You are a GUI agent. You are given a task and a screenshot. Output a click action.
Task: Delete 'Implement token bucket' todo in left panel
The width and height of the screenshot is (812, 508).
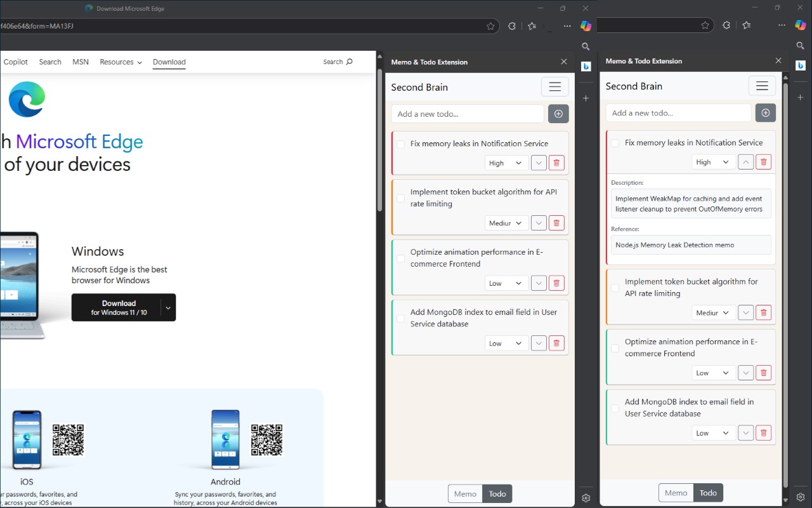click(556, 223)
